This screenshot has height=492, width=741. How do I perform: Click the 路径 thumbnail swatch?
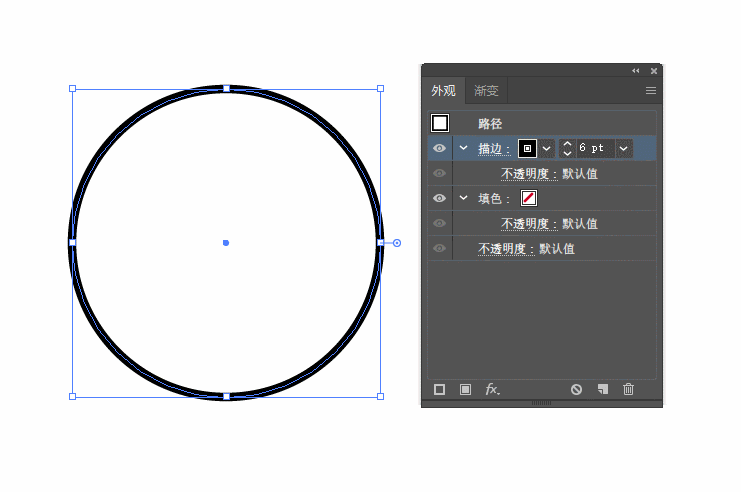pyautogui.click(x=440, y=123)
